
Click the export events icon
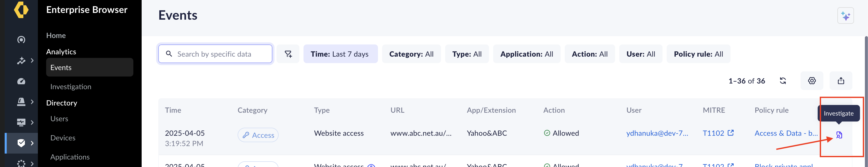tap(841, 81)
